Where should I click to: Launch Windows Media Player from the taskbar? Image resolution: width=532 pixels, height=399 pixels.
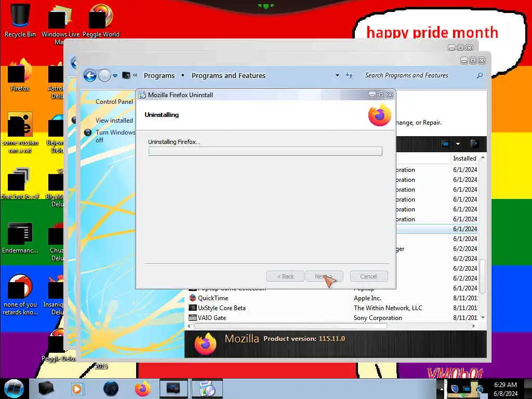click(x=77, y=389)
